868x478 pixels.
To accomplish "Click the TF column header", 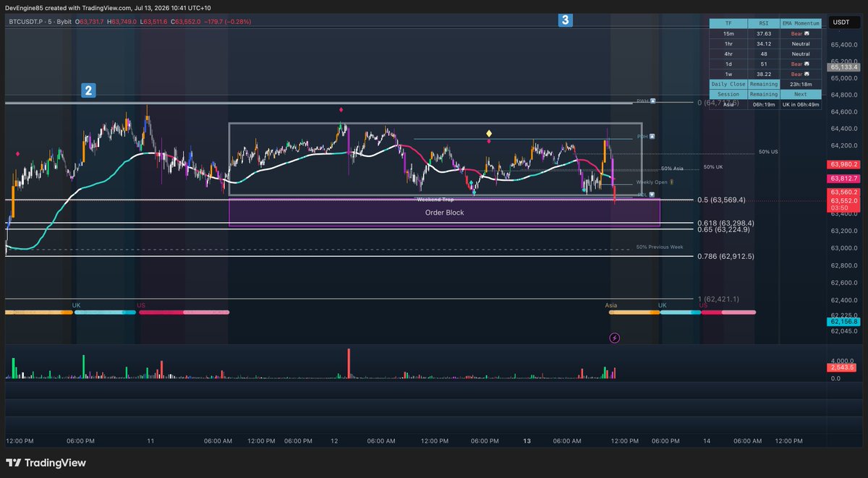I will tap(729, 23).
